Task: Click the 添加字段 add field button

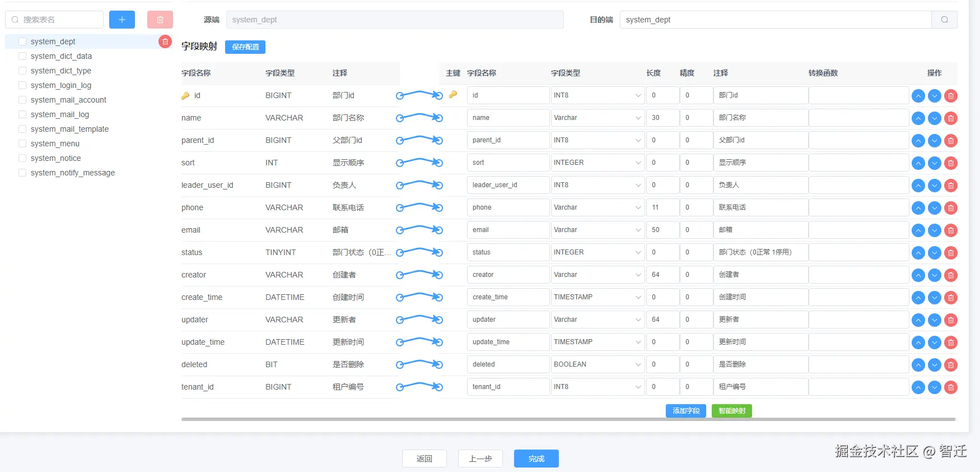Action: tap(686, 411)
